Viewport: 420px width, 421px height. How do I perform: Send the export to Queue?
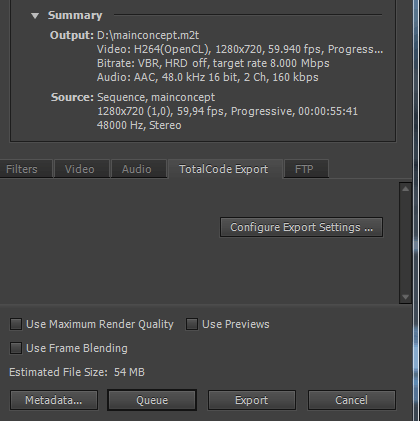pos(152,400)
